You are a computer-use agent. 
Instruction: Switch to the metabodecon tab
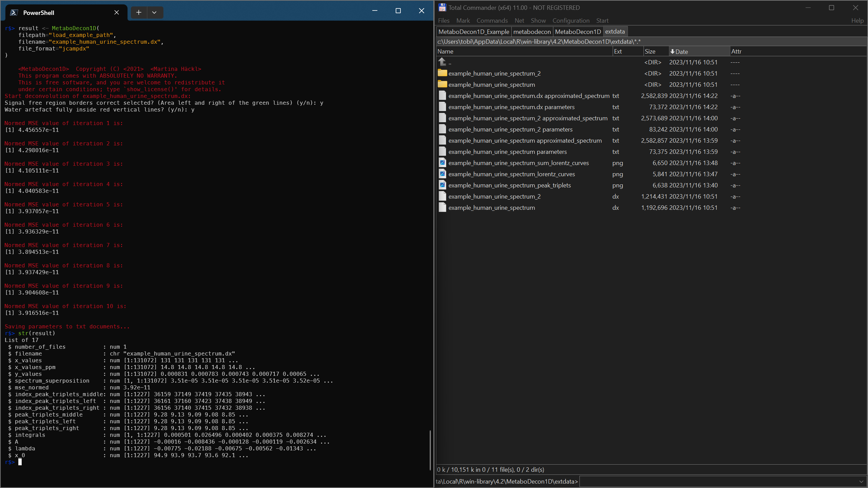tap(532, 32)
